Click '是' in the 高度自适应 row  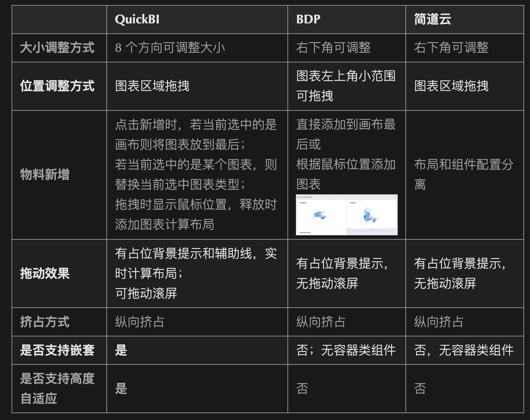pyautogui.click(x=121, y=388)
